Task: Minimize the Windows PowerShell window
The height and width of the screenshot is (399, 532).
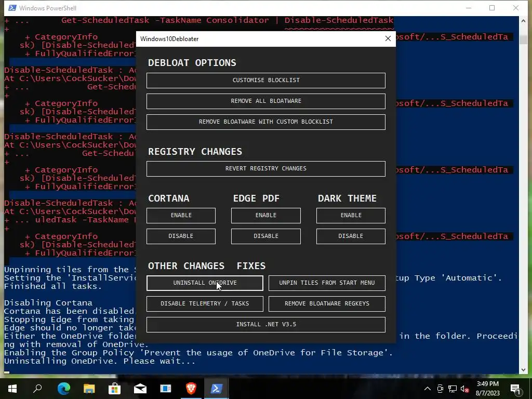Action: tap(469, 8)
